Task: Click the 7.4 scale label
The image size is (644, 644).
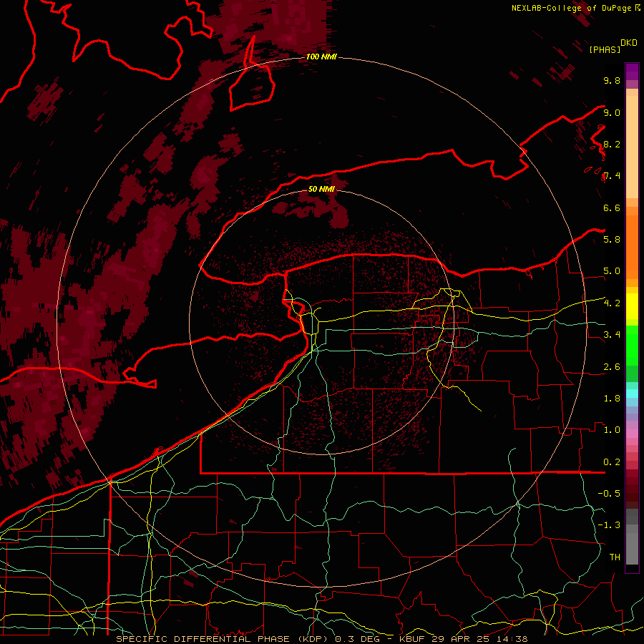Action: (612, 176)
